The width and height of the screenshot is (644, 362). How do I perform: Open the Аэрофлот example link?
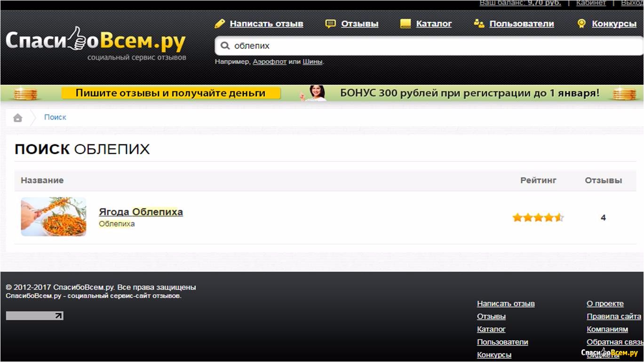(x=270, y=62)
